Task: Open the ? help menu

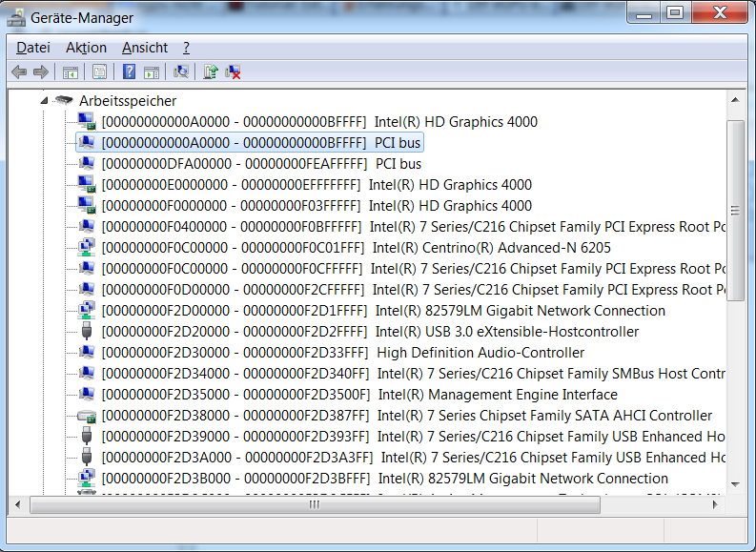Action: click(x=186, y=48)
